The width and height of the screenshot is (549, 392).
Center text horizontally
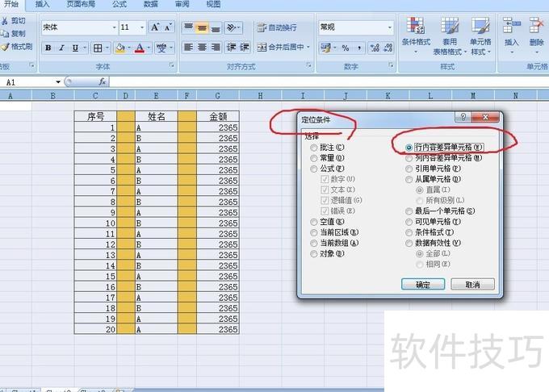pos(202,48)
